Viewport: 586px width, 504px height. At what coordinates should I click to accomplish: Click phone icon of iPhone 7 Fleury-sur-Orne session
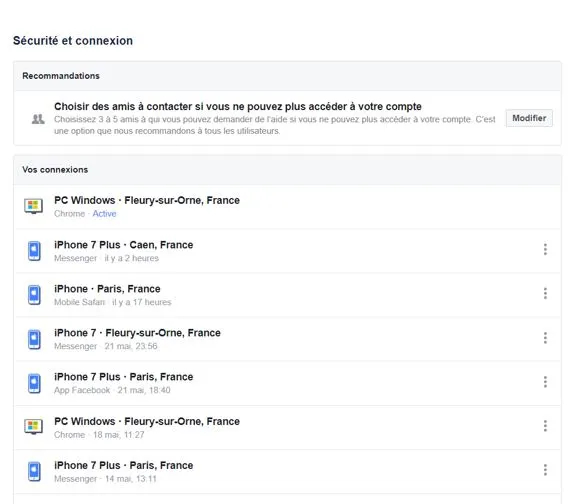click(x=34, y=339)
